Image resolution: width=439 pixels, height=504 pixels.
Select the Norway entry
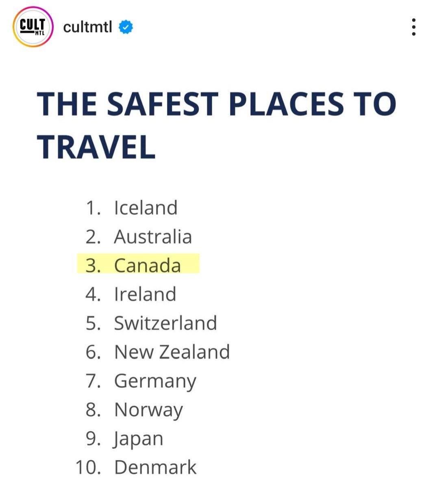(148, 411)
